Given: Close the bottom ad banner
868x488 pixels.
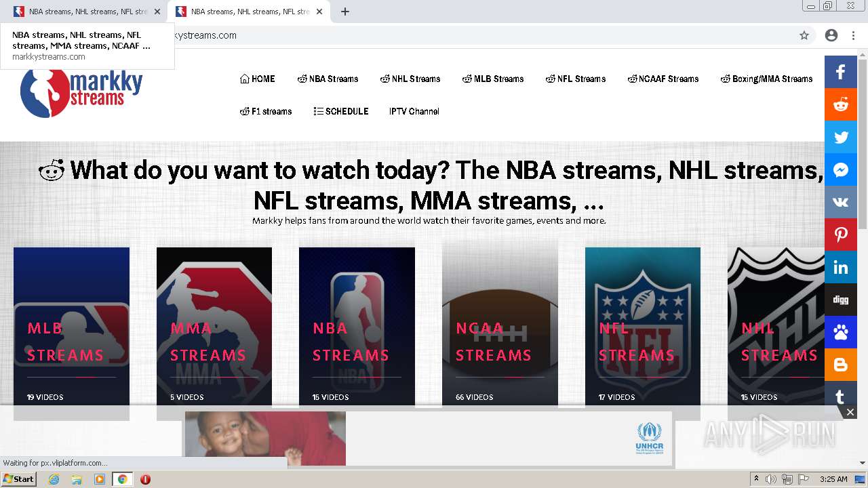Looking at the screenshot, I should (x=850, y=412).
